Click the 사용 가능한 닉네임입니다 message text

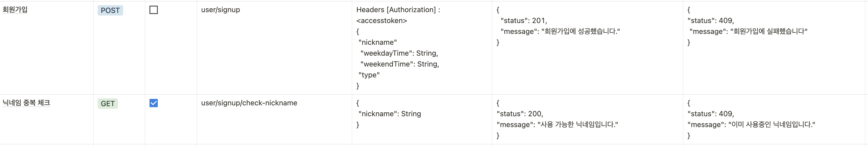pyautogui.click(x=578, y=125)
